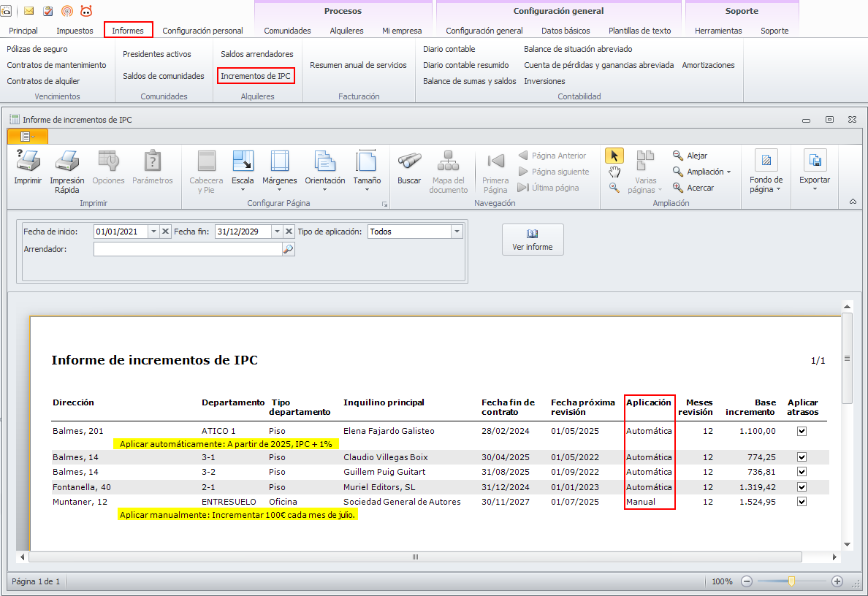Click the Orientación page icon

[324, 161]
